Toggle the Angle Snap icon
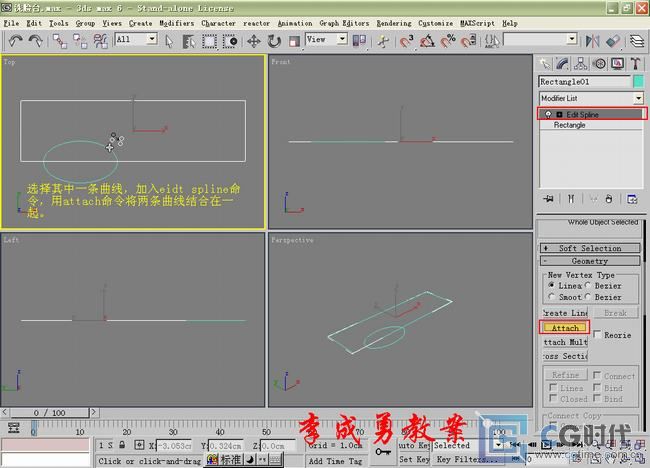Screen dimensions: 650x468 click(x=427, y=41)
